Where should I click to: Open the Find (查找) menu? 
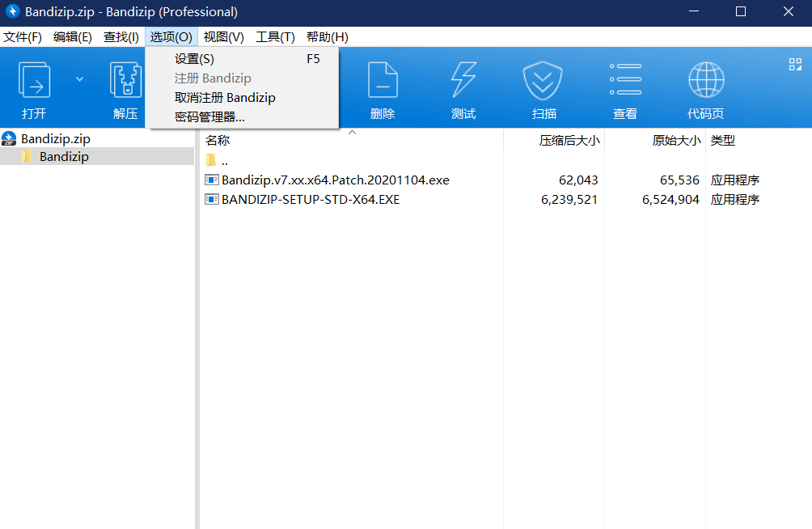click(x=121, y=37)
